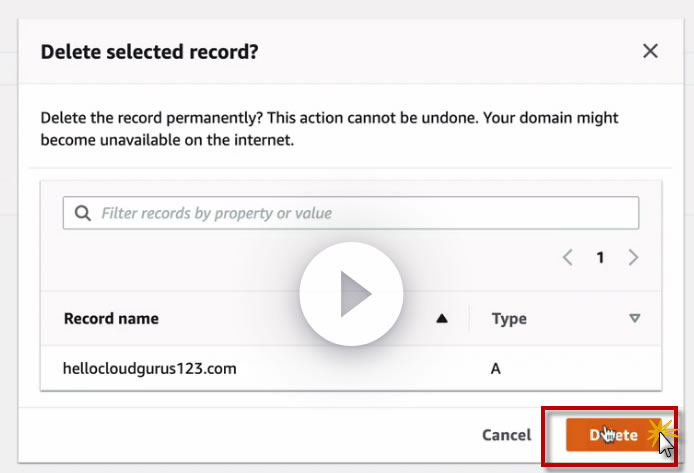Click the magnifier search icon

(81, 213)
